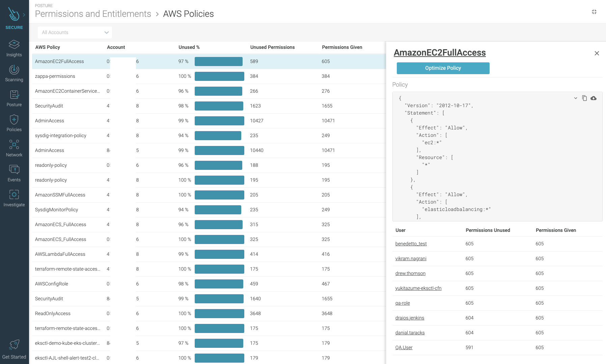Image resolution: width=606 pixels, height=364 pixels.
Task: Click the "elasticloadbalancing:*" policy line
Action: (456, 209)
